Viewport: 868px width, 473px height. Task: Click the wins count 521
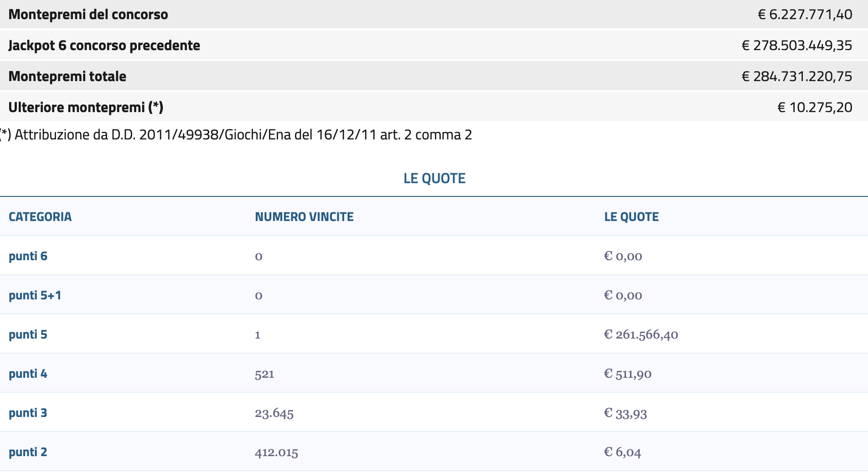(x=264, y=374)
